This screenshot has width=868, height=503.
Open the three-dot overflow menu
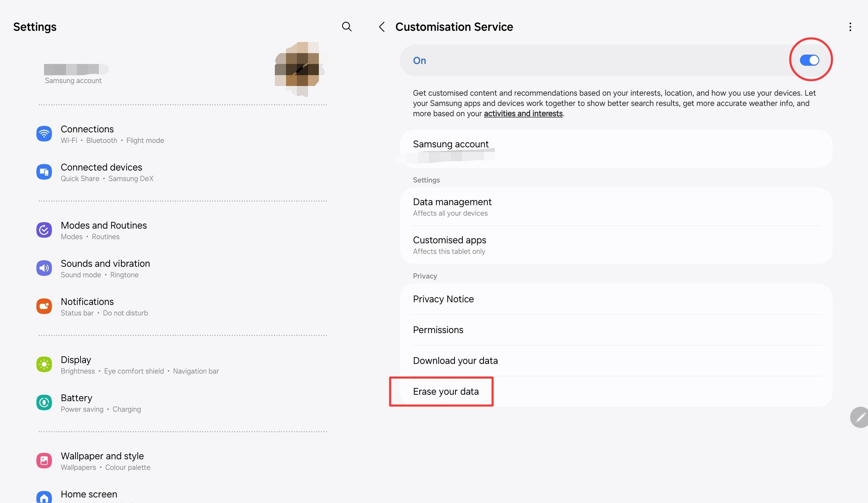850,27
